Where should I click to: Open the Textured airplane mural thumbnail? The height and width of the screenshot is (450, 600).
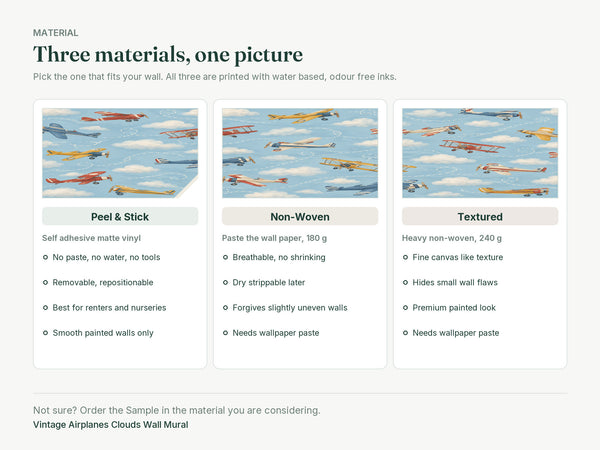coord(480,153)
